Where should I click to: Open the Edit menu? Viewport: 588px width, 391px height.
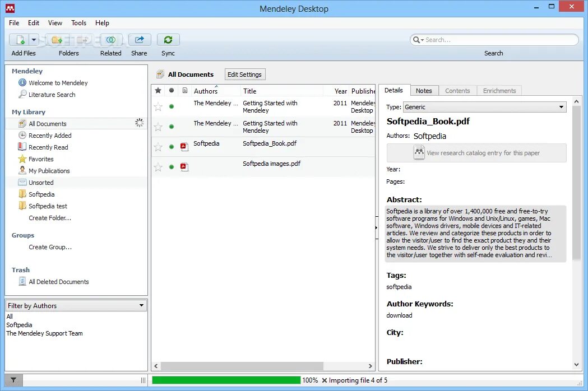click(x=34, y=23)
